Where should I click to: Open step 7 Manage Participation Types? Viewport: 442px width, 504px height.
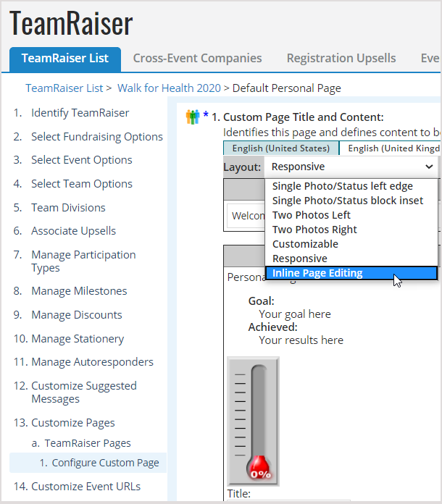click(83, 261)
